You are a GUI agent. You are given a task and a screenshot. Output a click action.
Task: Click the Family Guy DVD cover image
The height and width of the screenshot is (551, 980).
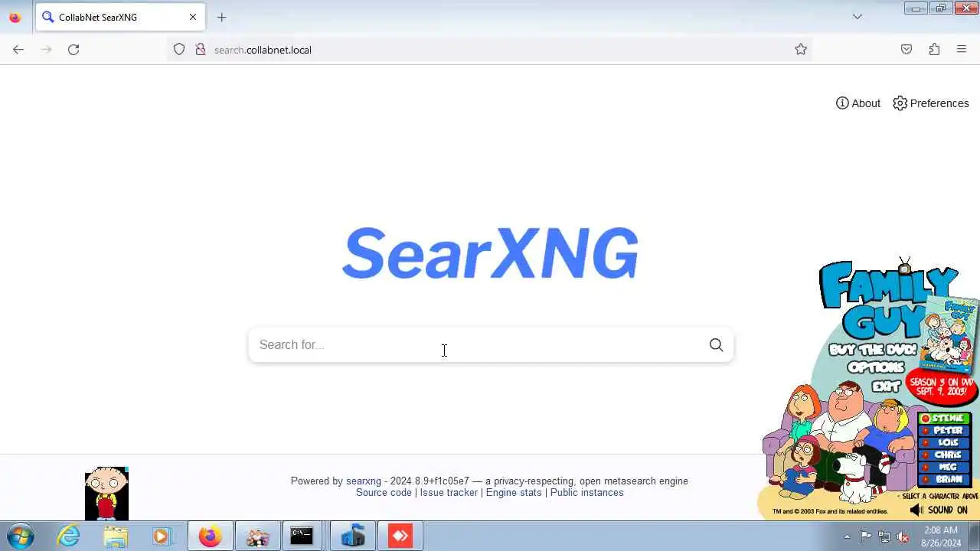tap(950, 333)
